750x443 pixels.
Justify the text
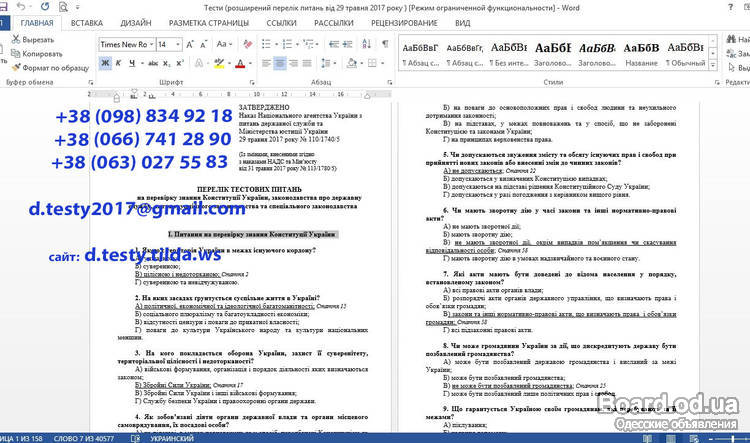tap(307, 63)
